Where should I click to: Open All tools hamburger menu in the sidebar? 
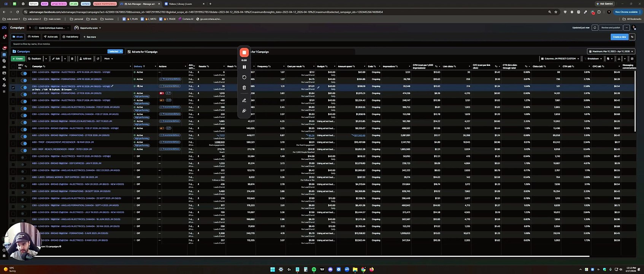[4, 91]
